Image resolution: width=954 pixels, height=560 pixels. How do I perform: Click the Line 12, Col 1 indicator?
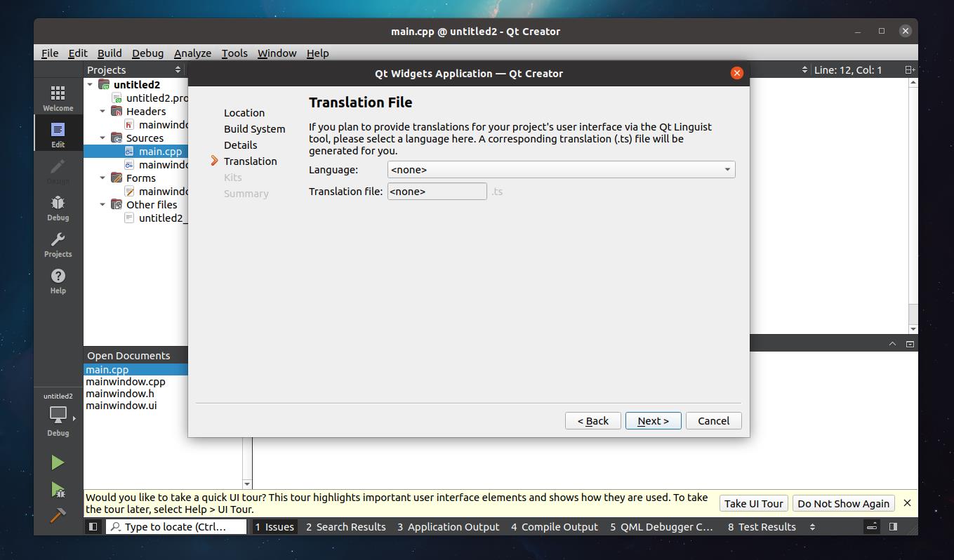(847, 69)
